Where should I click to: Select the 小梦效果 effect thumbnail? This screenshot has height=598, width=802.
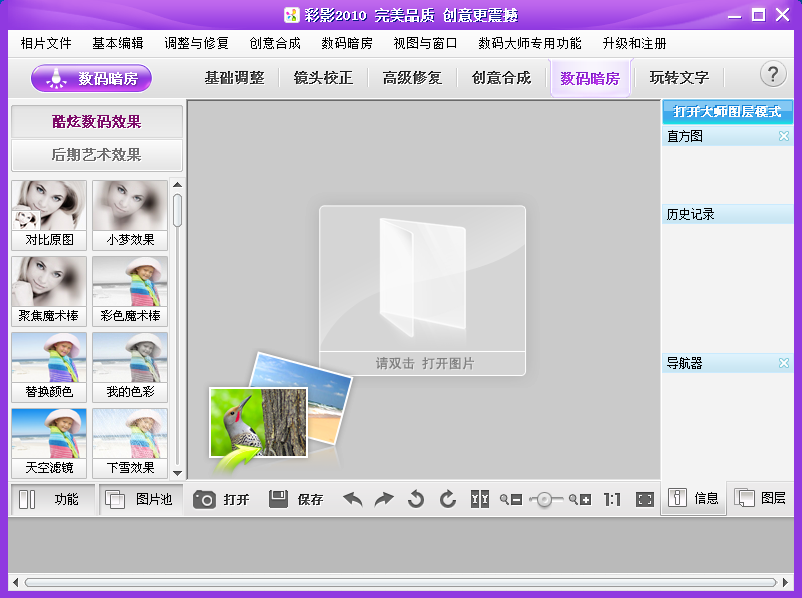click(x=130, y=214)
